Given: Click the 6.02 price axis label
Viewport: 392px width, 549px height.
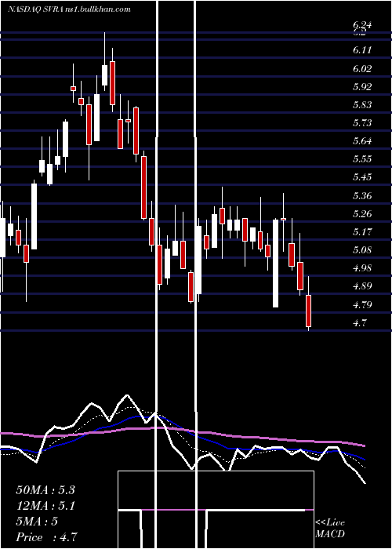Looking at the screenshot, I should coord(362,69).
